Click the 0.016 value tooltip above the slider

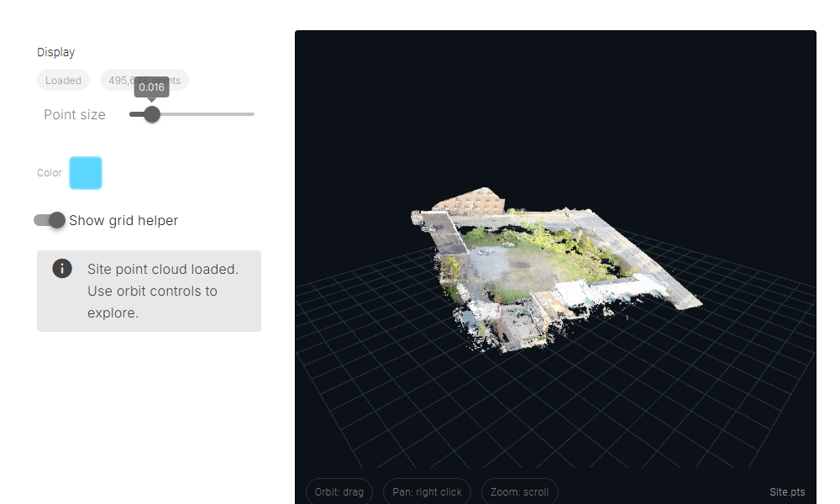coord(150,87)
